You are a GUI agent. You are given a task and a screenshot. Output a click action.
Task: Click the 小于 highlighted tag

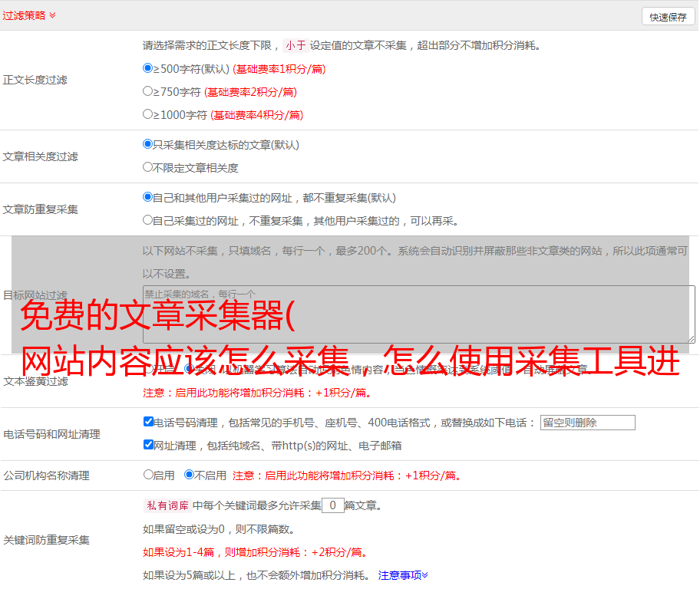[x=296, y=45]
